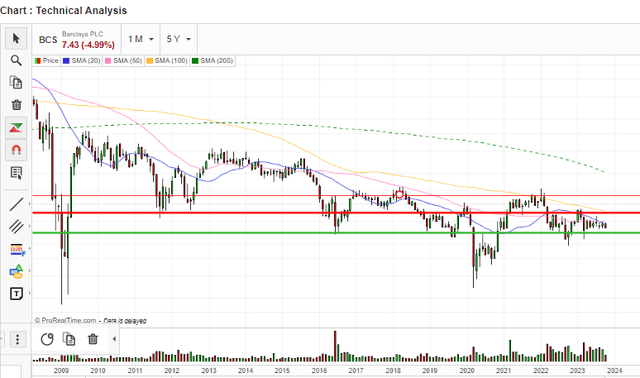Click the 7.43 (-4.99%) price quote

(x=88, y=44)
